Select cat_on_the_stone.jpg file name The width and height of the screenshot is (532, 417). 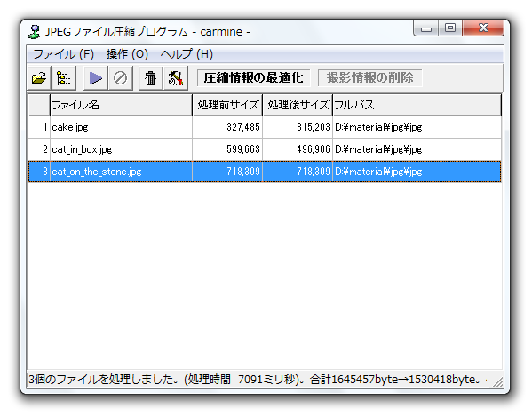click(x=96, y=172)
